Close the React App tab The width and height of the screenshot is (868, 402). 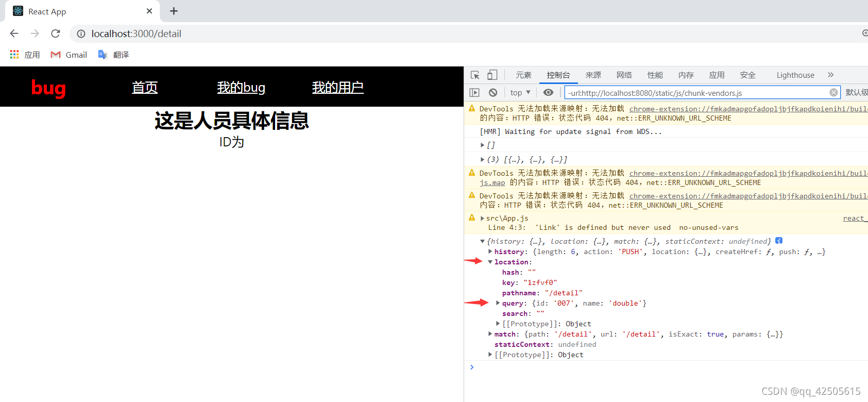[149, 11]
